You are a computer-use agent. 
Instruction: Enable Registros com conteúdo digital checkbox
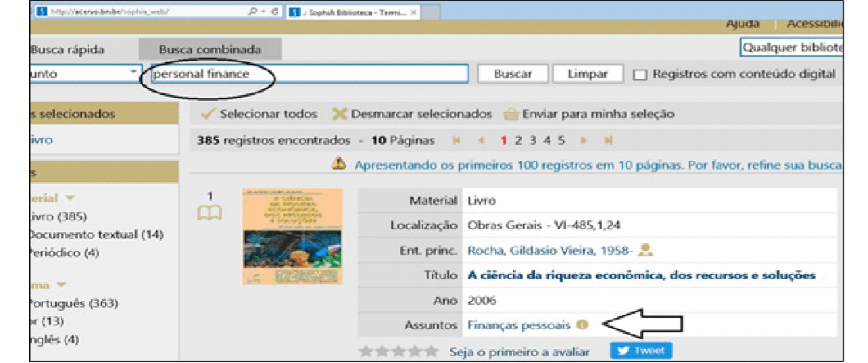click(640, 75)
